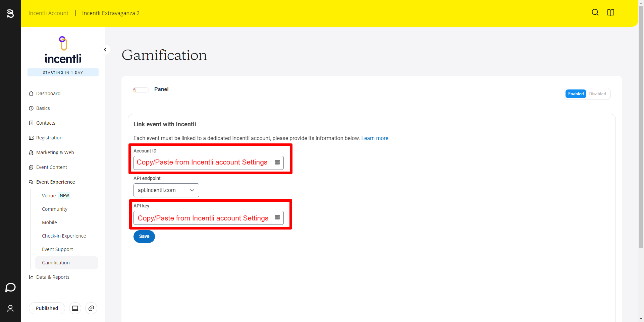Open the Contacts menu item

(x=46, y=123)
